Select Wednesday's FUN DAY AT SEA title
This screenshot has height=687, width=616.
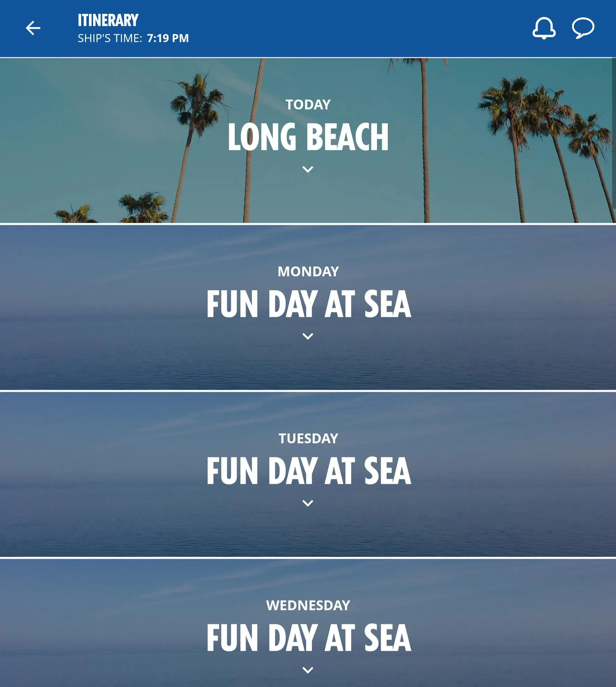[x=309, y=638]
